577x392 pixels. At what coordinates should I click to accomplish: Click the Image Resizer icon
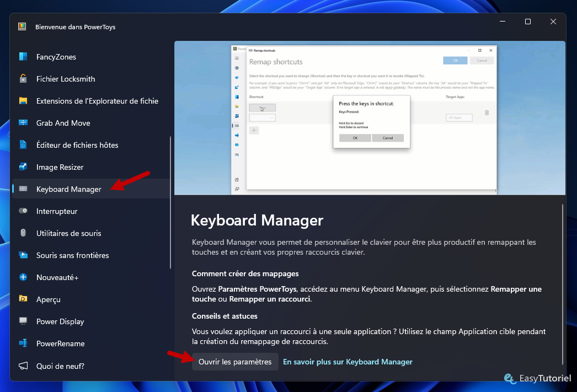coord(23,167)
